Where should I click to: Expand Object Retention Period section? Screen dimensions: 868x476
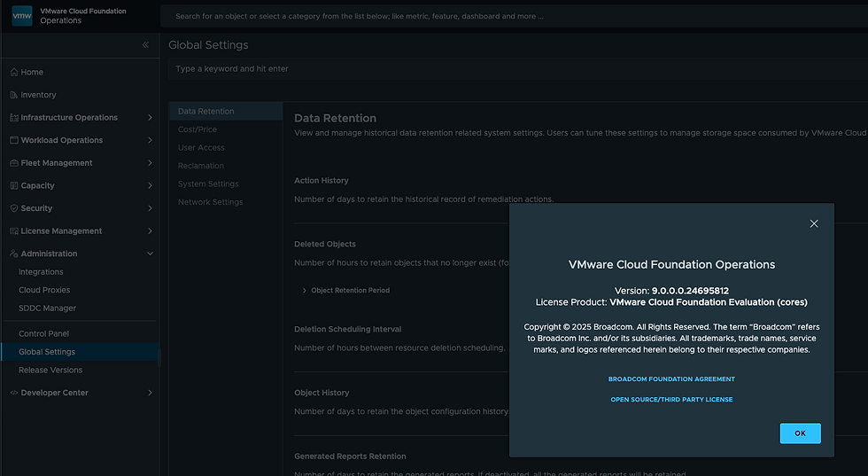click(304, 291)
